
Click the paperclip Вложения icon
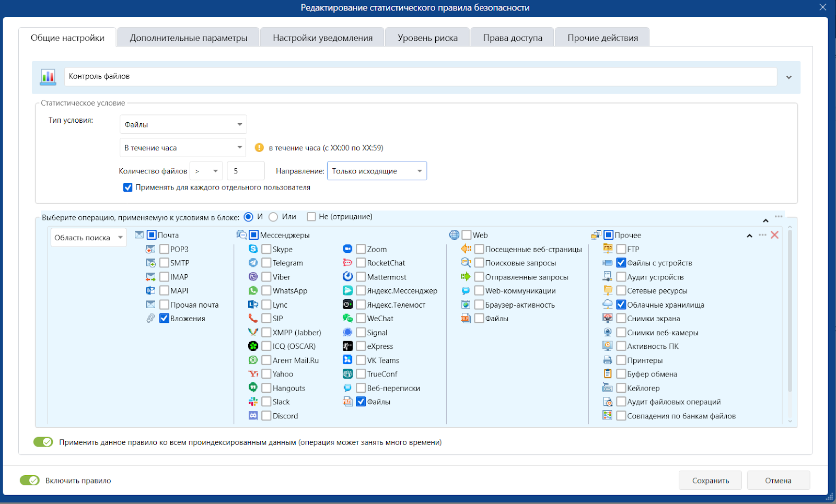(x=150, y=318)
